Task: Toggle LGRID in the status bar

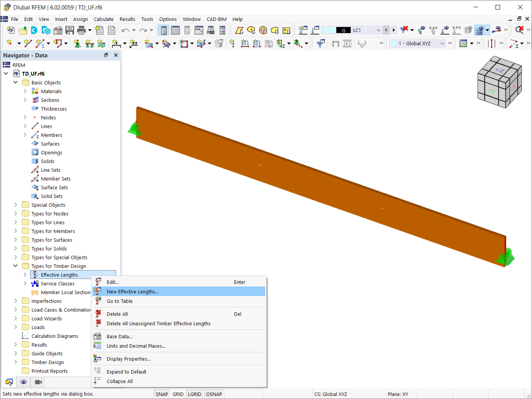Action: click(195, 394)
